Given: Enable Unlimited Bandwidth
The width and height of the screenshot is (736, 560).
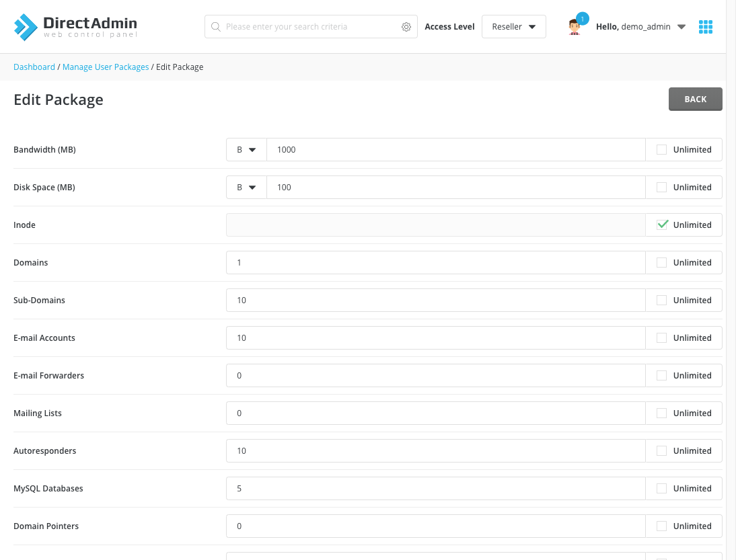Looking at the screenshot, I should pyautogui.click(x=661, y=149).
